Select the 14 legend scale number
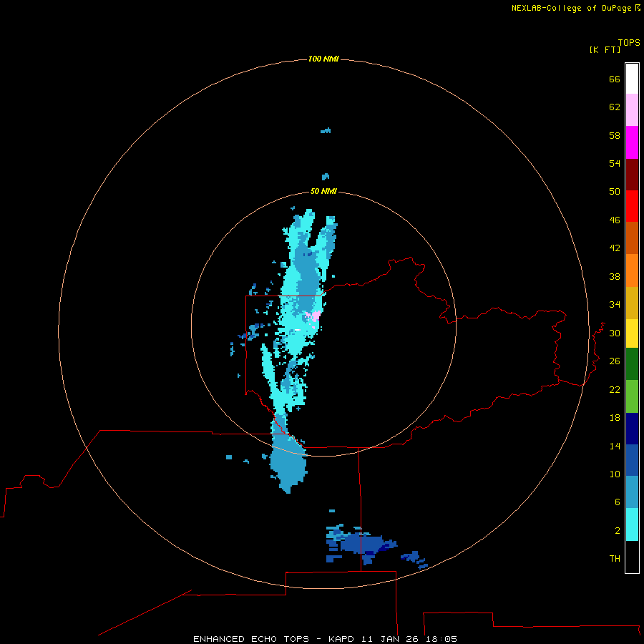The width and height of the screenshot is (644, 644). [615, 446]
